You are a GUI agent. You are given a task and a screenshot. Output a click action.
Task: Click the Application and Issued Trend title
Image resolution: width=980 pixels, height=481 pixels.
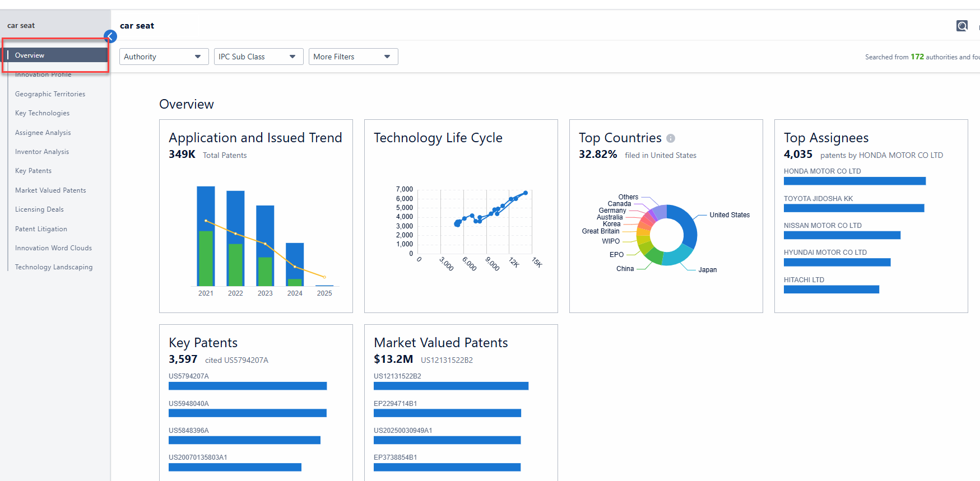point(255,138)
